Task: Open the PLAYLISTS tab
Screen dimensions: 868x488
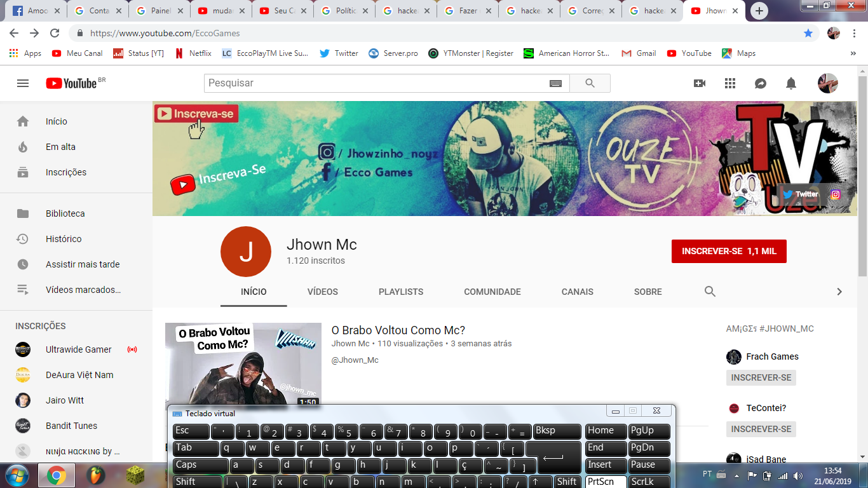Action: pos(401,292)
